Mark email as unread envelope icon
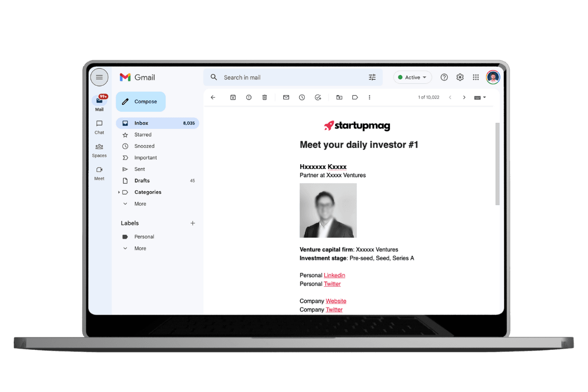This screenshot has height=392, width=588. point(286,98)
